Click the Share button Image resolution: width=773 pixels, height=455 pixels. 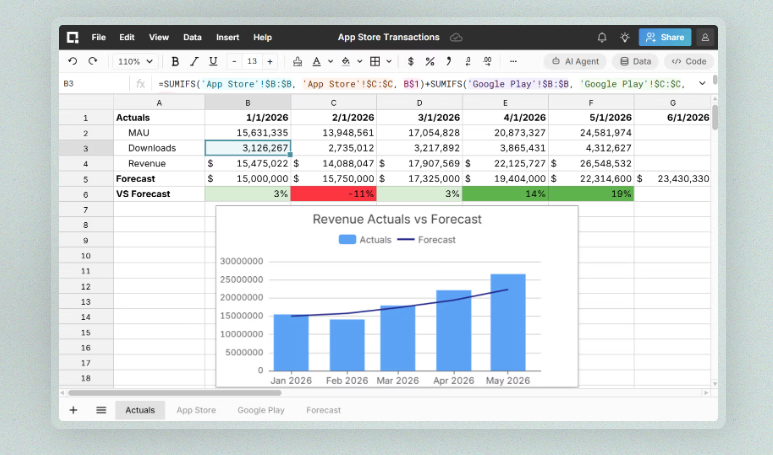coord(665,37)
